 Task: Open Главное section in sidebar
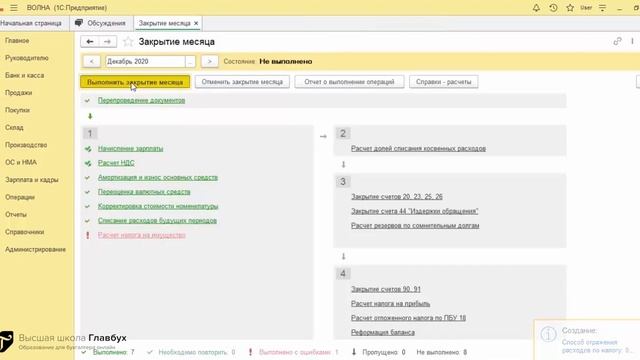tap(17, 41)
